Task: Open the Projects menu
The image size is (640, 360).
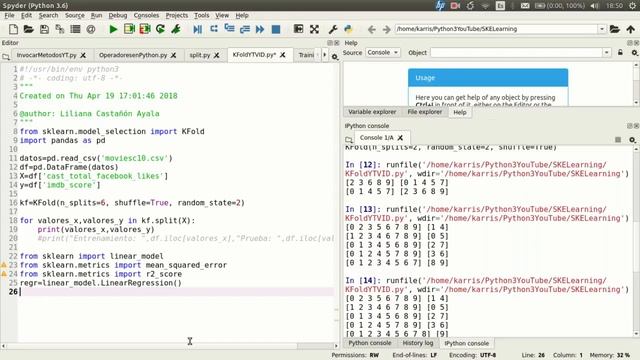Action: [177, 15]
